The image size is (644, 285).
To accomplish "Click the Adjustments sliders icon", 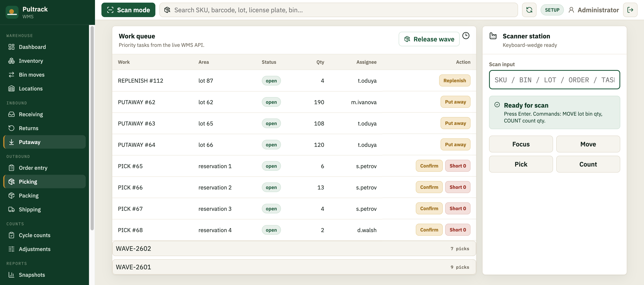I will (11, 249).
